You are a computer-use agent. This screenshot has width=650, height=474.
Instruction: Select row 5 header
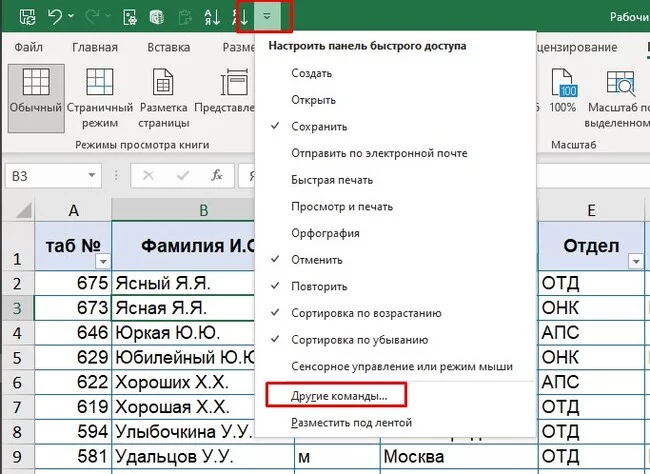[x=17, y=357]
